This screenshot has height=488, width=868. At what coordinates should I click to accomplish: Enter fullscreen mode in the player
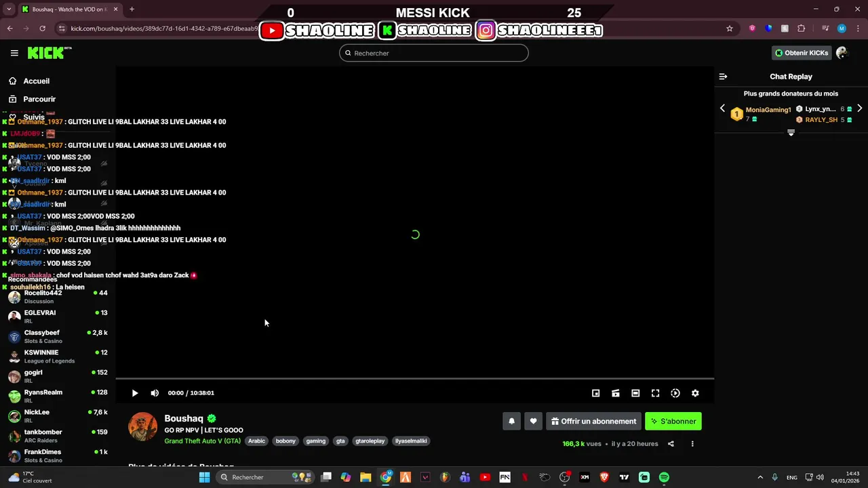click(655, 393)
